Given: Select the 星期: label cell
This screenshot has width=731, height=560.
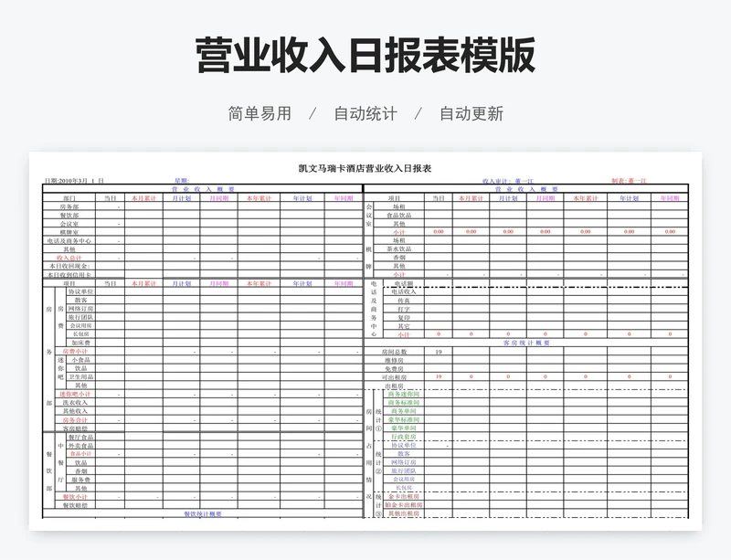Looking at the screenshot, I should pyautogui.click(x=181, y=181).
